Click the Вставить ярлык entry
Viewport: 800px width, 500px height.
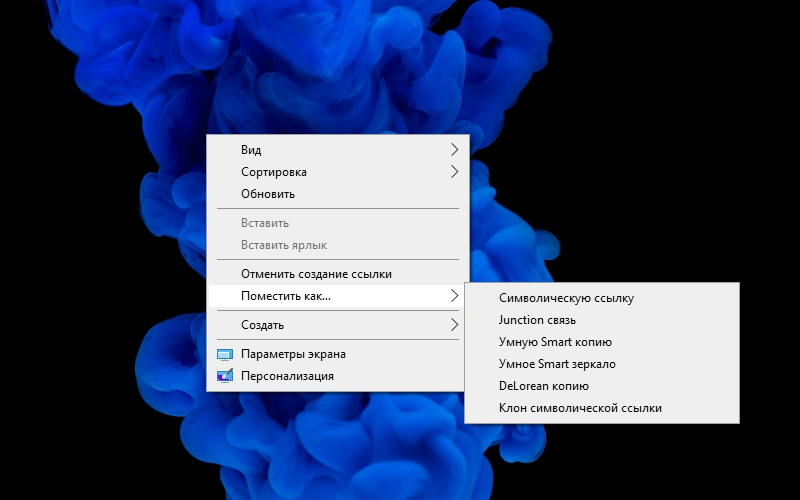[338, 245]
